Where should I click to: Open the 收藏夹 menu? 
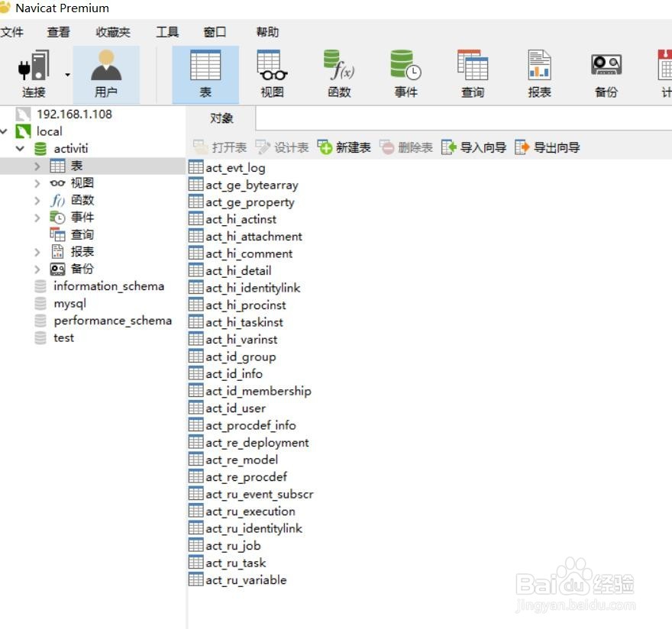(x=113, y=32)
